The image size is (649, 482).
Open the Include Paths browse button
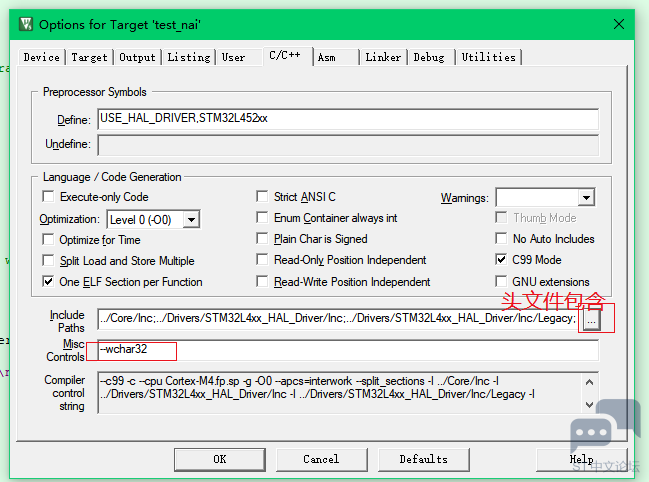pos(592,320)
